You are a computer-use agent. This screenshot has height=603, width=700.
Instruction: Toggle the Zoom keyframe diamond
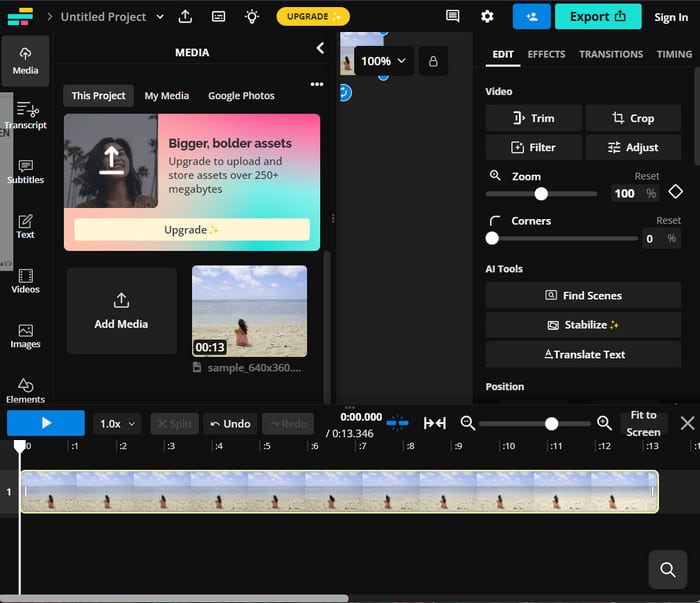pyautogui.click(x=675, y=192)
